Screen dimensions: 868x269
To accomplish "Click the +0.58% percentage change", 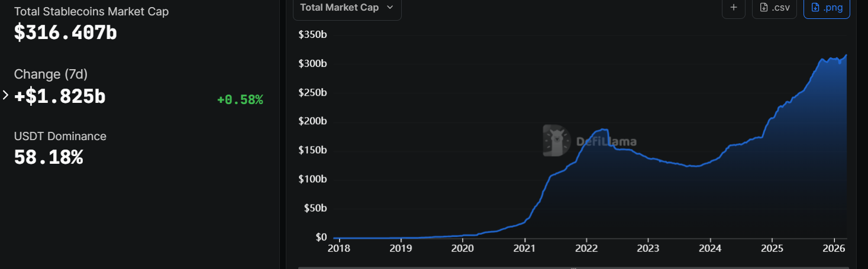I will click(240, 100).
